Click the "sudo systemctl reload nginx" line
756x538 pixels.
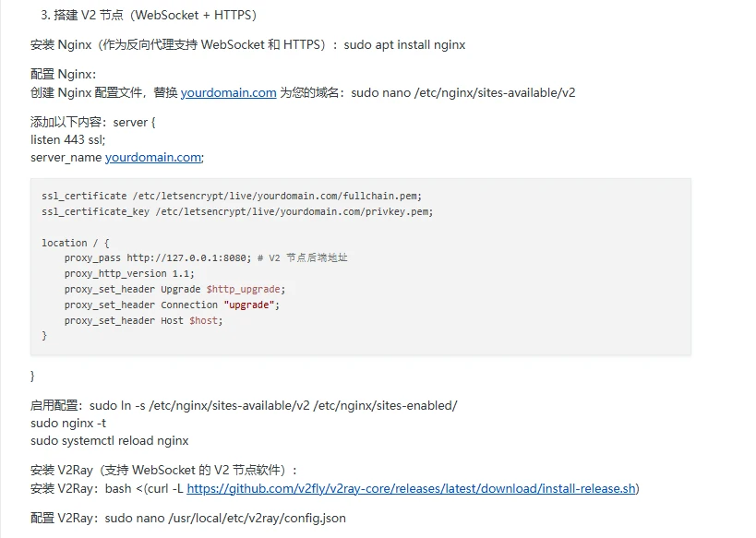[x=109, y=440]
